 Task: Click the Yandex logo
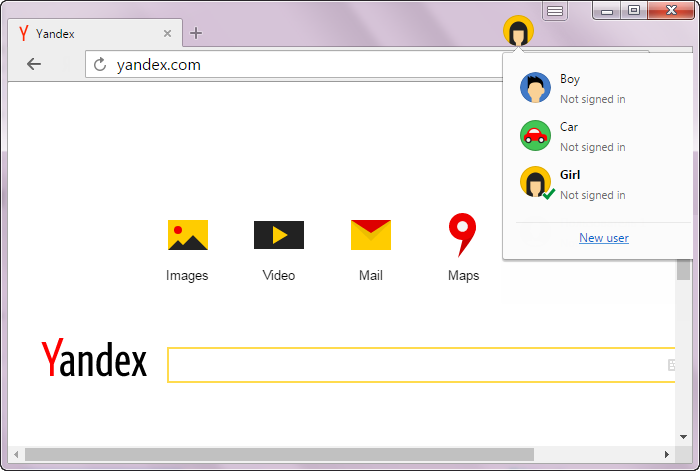click(94, 358)
